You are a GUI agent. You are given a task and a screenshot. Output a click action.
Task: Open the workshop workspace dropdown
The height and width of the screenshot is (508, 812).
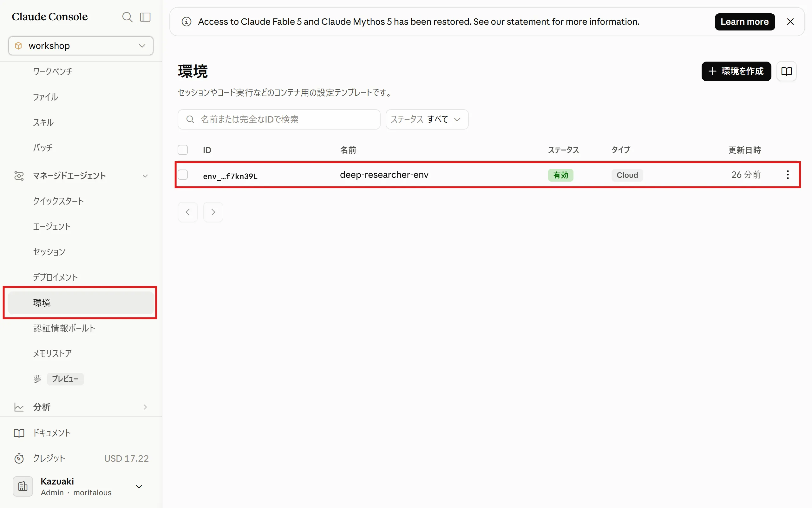pyautogui.click(x=81, y=46)
